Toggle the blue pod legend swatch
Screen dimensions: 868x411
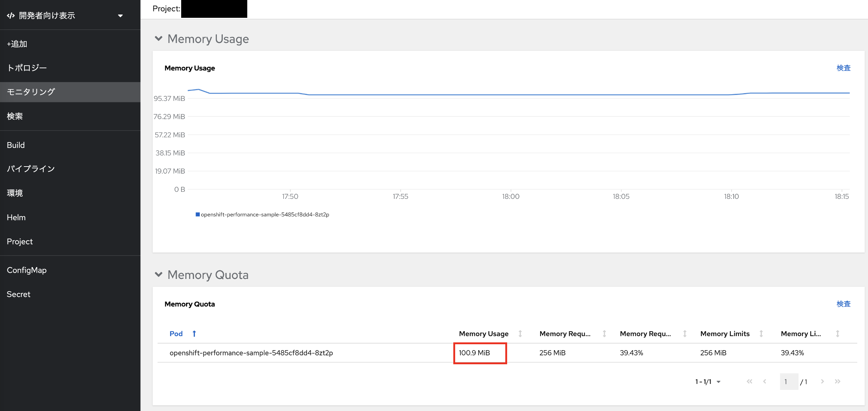198,214
